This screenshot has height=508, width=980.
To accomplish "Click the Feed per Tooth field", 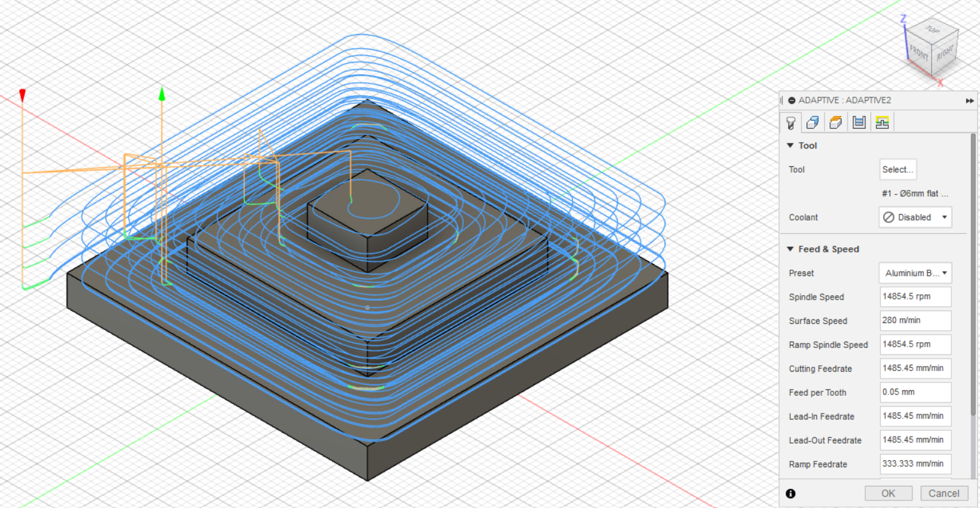I will (x=915, y=392).
